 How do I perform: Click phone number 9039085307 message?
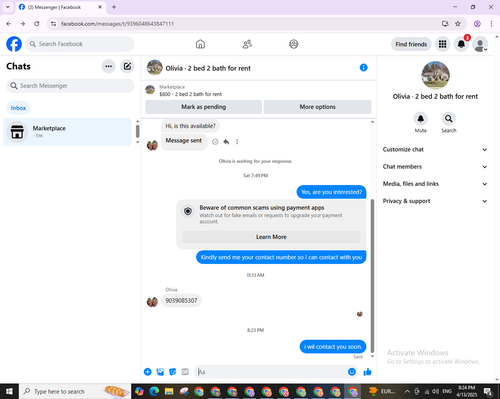click(x=181, y=301)
